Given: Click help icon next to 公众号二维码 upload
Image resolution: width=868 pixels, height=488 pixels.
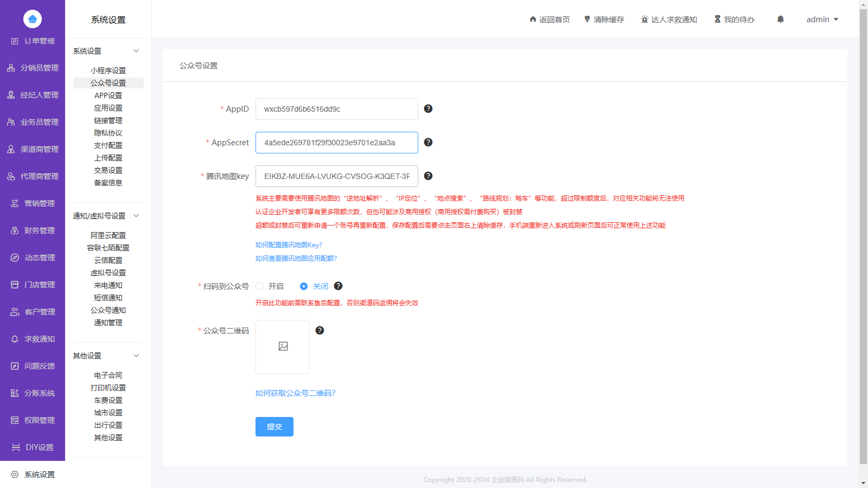Looking at the screenshot, I should [x=320, y=330].
